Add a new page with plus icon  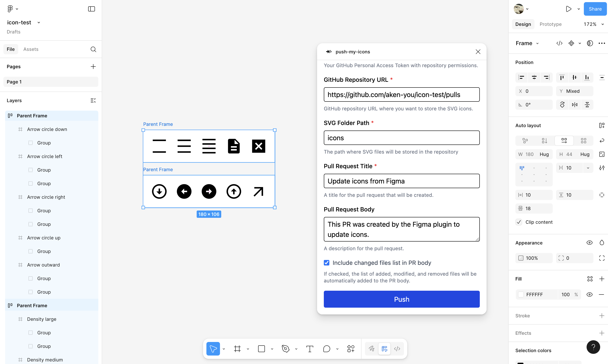pos(93,67)
